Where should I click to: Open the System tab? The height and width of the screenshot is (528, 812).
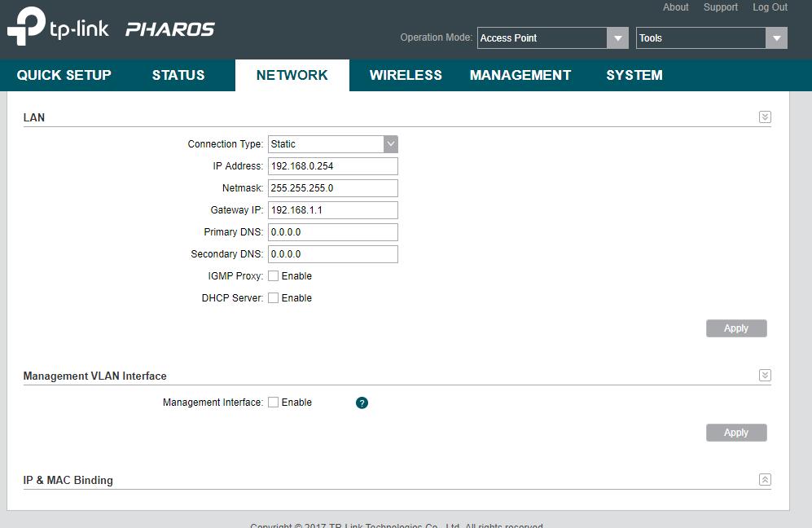(x=634, y=75)
